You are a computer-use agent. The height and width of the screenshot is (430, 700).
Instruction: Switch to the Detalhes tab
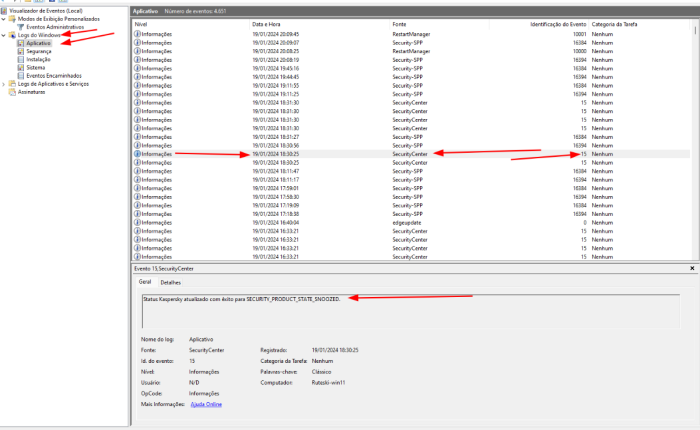171,283
